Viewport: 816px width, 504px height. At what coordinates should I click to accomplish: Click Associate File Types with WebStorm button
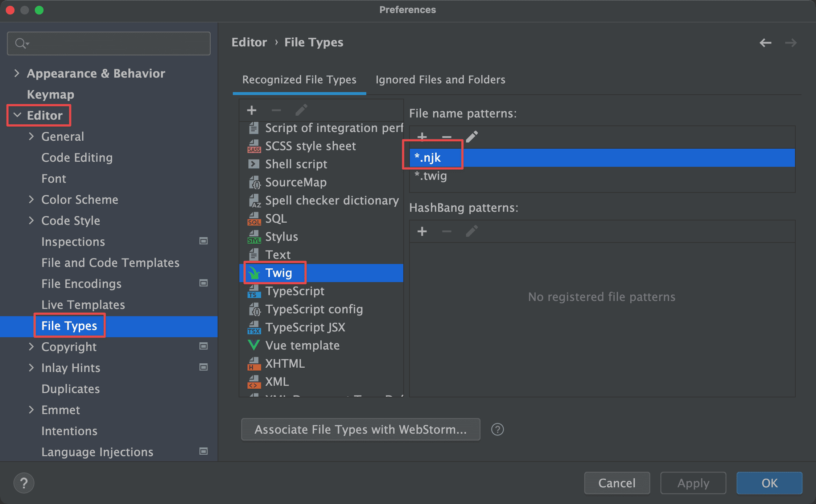(x=360, y=430)
